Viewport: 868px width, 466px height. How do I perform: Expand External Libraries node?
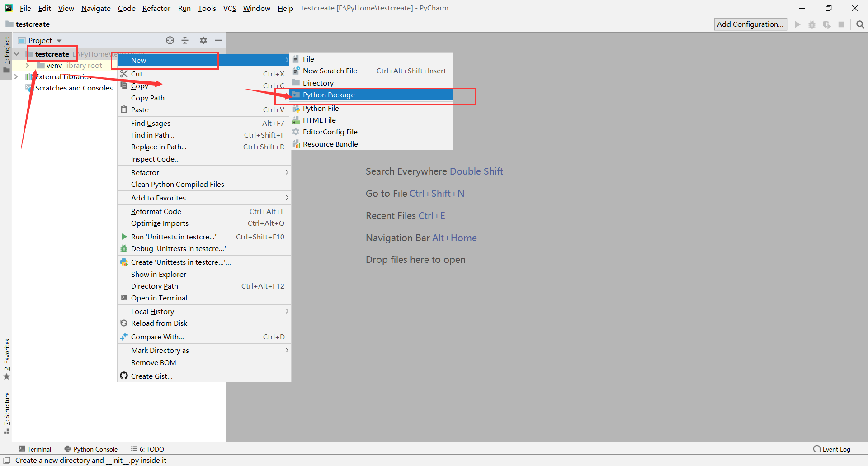tap(16, 76)
